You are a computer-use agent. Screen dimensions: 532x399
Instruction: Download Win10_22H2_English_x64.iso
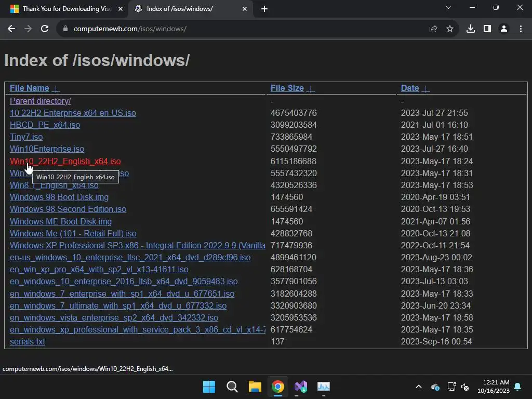click(x=65, y=161)
